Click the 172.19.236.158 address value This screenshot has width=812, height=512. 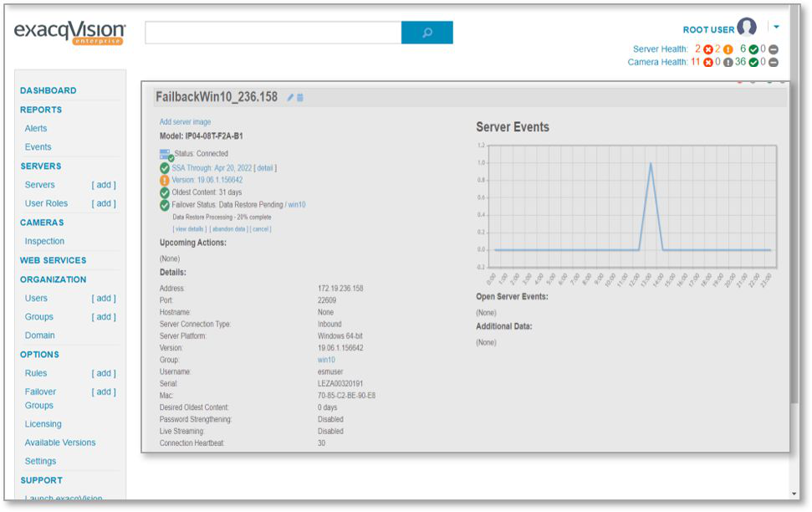pos(340,289)
